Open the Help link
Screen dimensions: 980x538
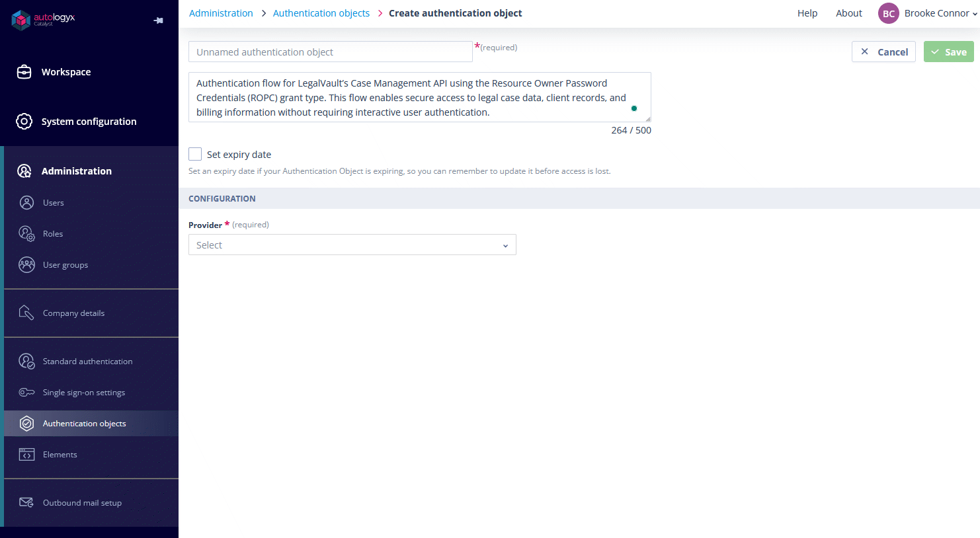pyautogui.click(x=807, y=13)
